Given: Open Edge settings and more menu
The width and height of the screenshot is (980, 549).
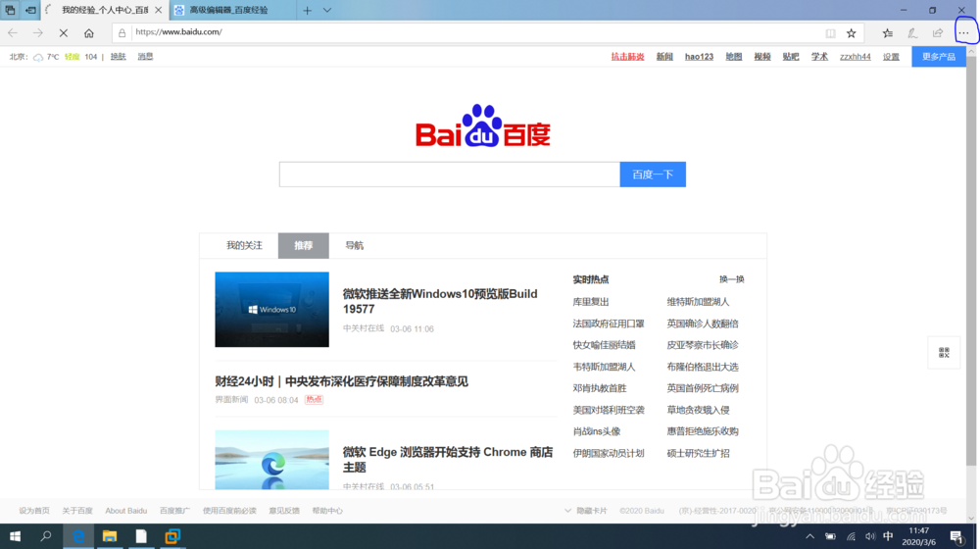Looking at the screenshot, I should pyautogui.click(x=963, y=33).
